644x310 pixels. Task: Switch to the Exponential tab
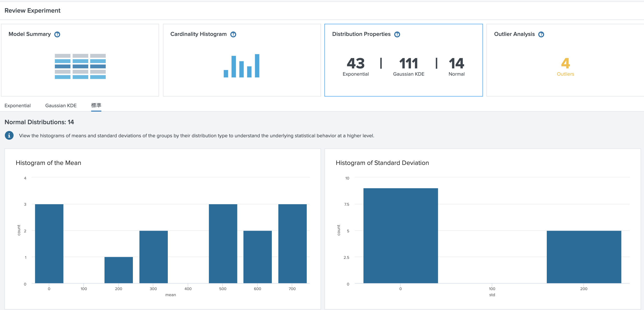[17, 106]
